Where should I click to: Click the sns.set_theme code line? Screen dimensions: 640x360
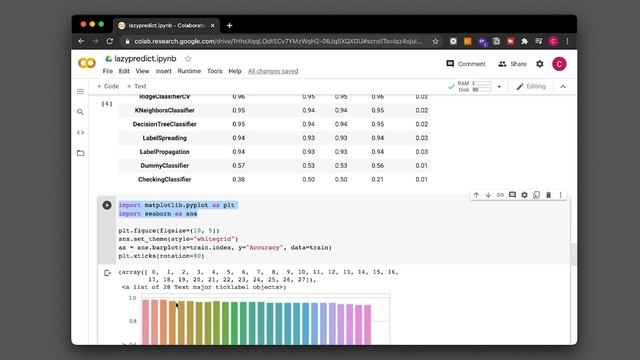coord(178,239)
